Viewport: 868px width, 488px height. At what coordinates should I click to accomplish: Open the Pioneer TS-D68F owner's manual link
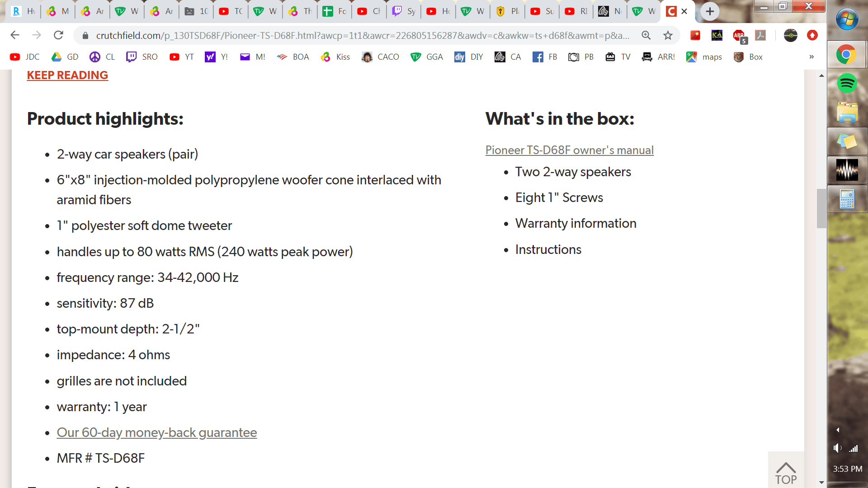(x=570, y=150)
